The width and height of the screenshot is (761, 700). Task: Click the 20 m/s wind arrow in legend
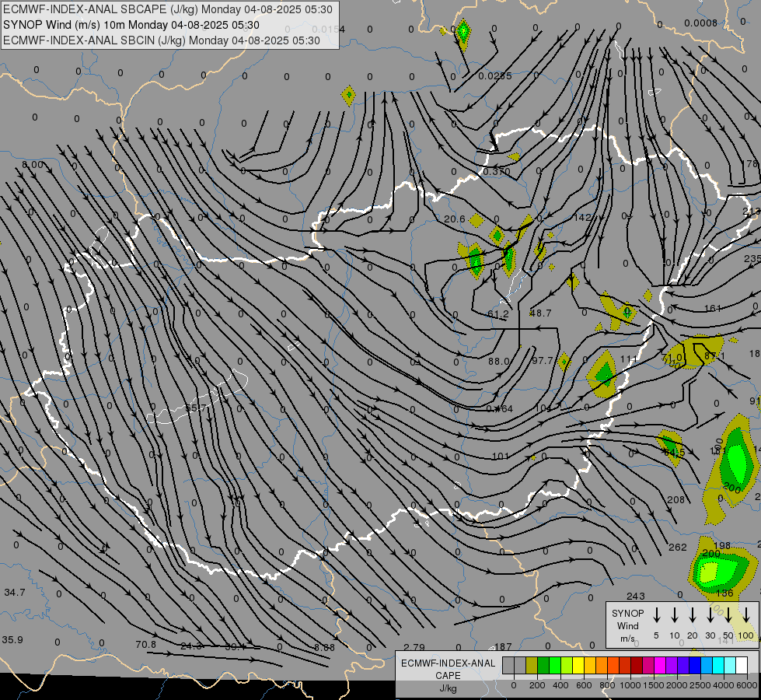coord(693,615)
